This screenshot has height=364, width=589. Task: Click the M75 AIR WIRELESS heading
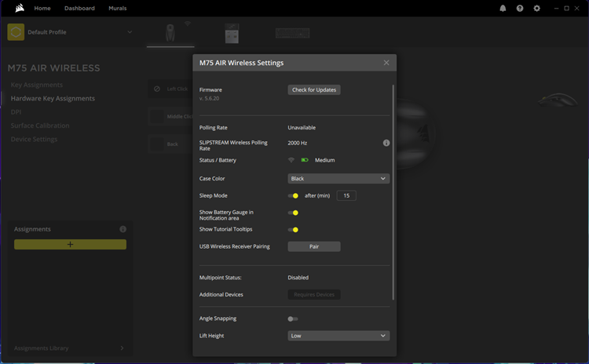tap(53, 68)
